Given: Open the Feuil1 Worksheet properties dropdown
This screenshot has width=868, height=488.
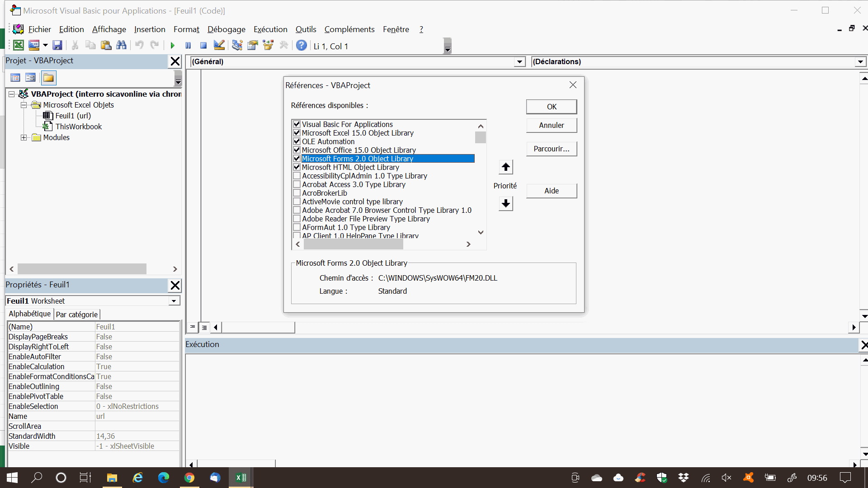Looking at the screenshot, I should (x=174, y=301).
